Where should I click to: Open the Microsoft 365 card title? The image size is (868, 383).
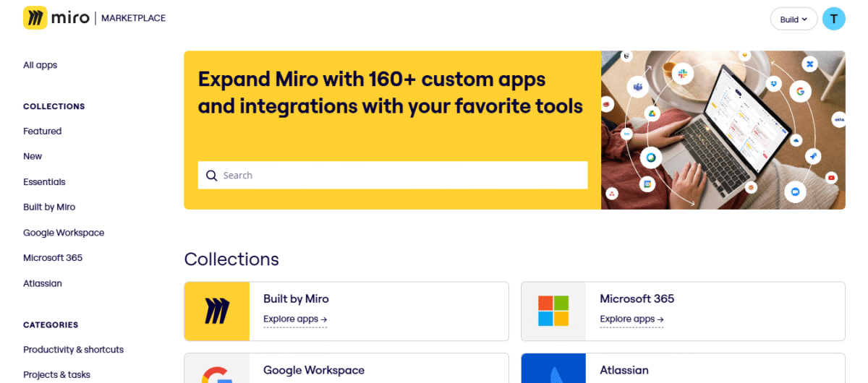click(637, 298)
